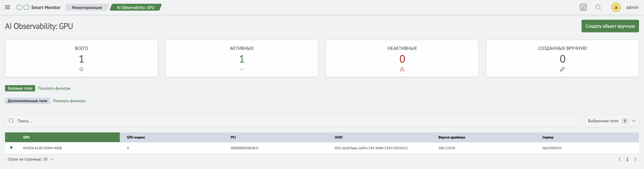Viewport: 644px width, 169px height.
Task: Toggle the Базовые поля section
Action: [20, 88]
